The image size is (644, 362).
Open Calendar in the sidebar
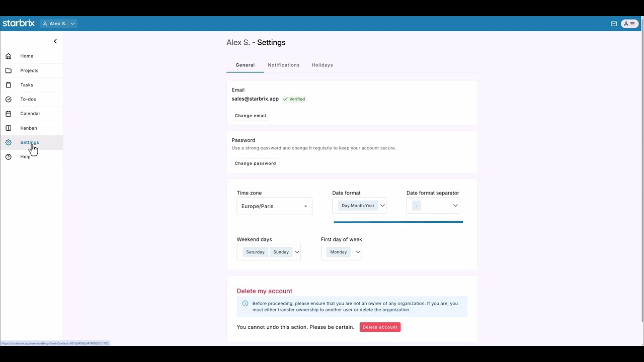tap(31, 114)
